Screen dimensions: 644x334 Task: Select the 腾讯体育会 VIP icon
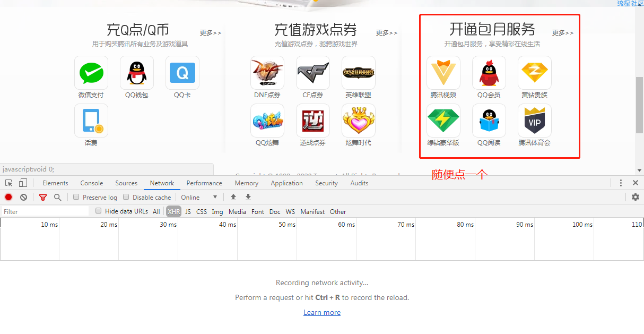[x=534, y=121]
